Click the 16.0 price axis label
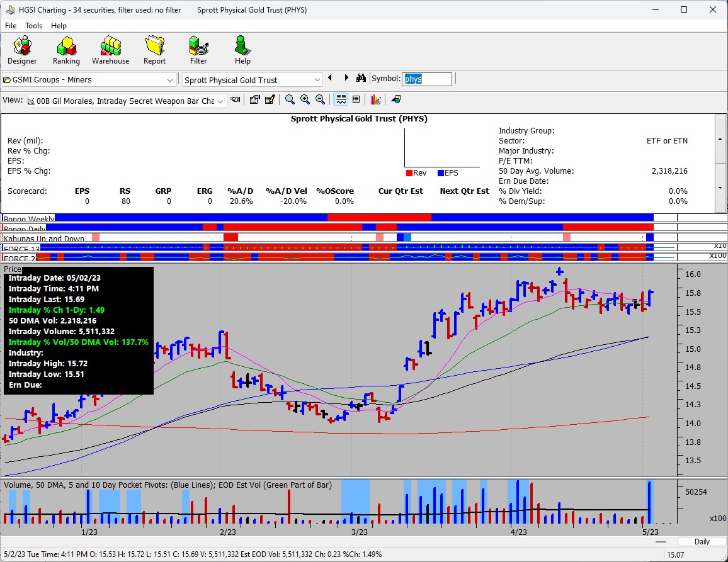This screenshot has height=562, width=728. coord(693,274)
